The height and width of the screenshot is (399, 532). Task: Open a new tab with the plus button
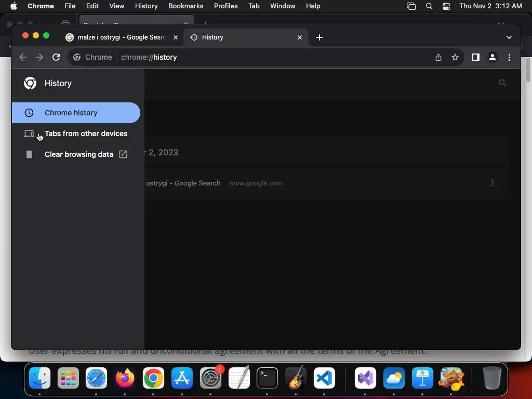(320, 37)
